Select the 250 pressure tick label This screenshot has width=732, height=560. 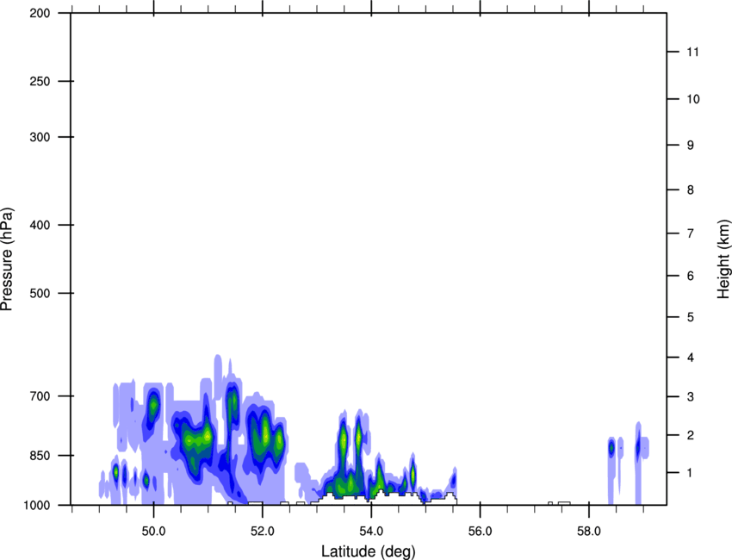pyautogui.click(x=40, y=81)
